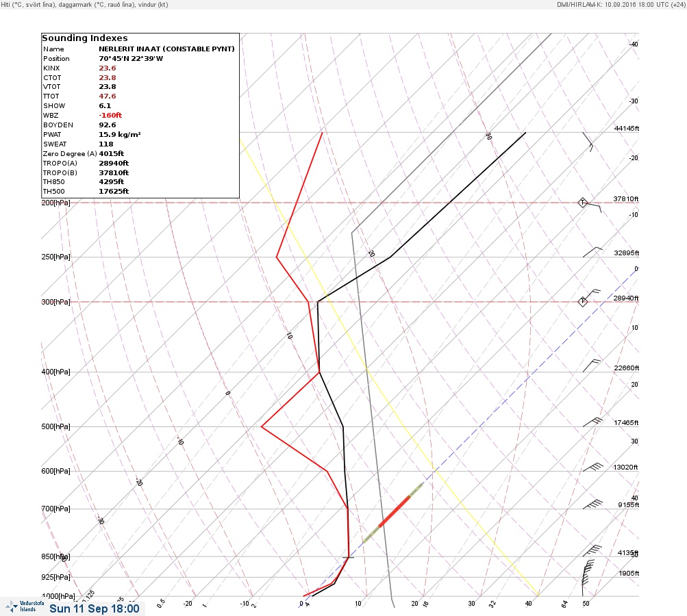Click the 300[hPa] pressure level label
The image size is (687, 616).
[x=55, y=302]
